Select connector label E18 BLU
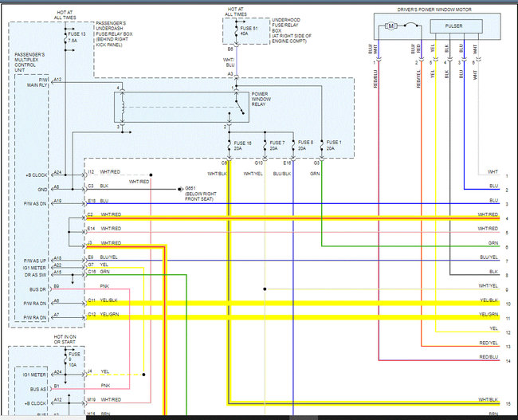This screenshot has height=420, width=518. (98, 201)
